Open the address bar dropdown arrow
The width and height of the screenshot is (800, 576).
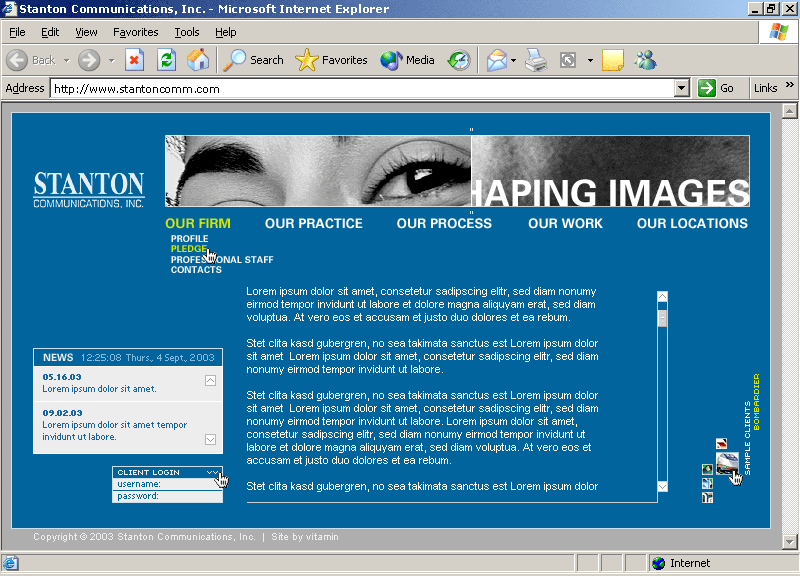(682, 88)
